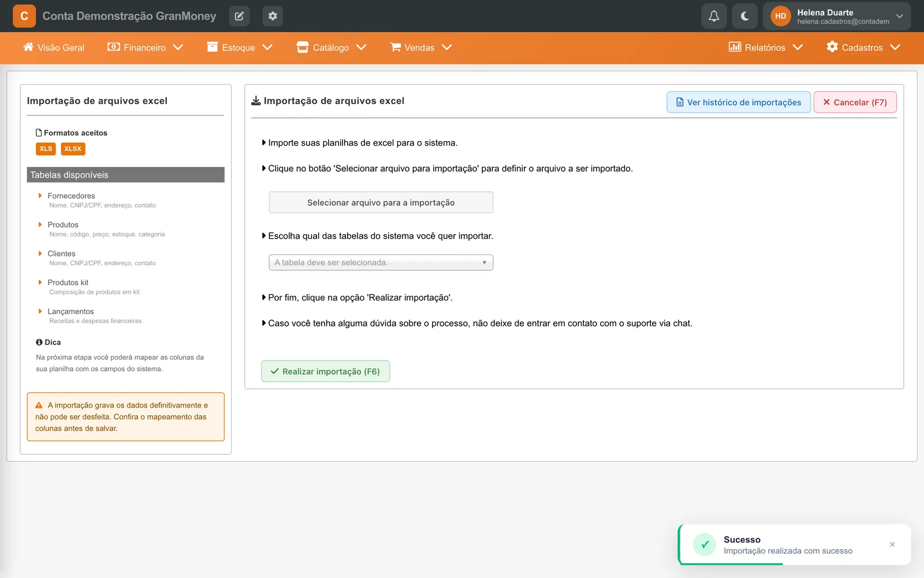The height and width of the screenshot is (578, 924).
Task: Open the edit account name pencil icon
Action: click(239, 16)
